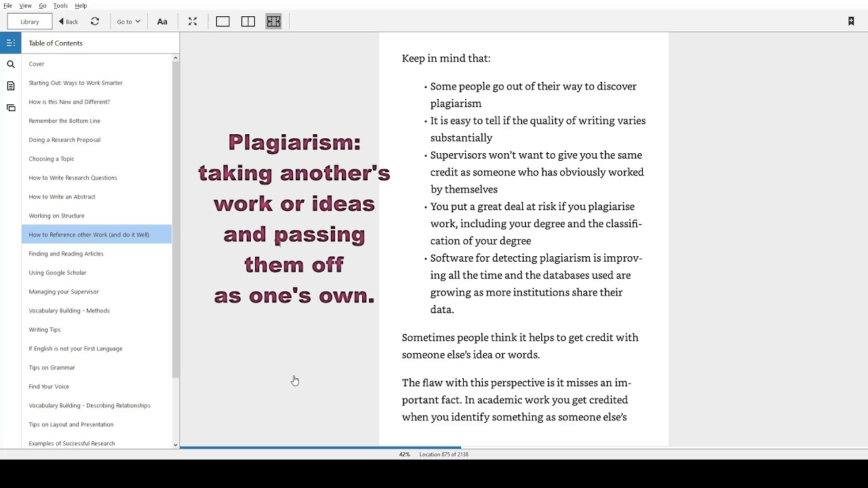Open the Table of Contents sidebar icon
Viewport: 868px width, 488px height.
[x=11, y=43]
